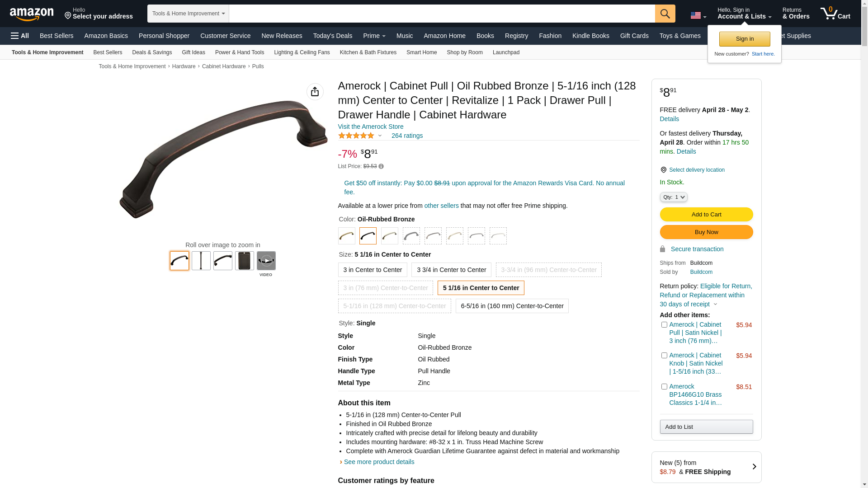The width and height of the screenshot is (868, 488).
Task: Click the share icon on product image
Action: coord(315,92)
